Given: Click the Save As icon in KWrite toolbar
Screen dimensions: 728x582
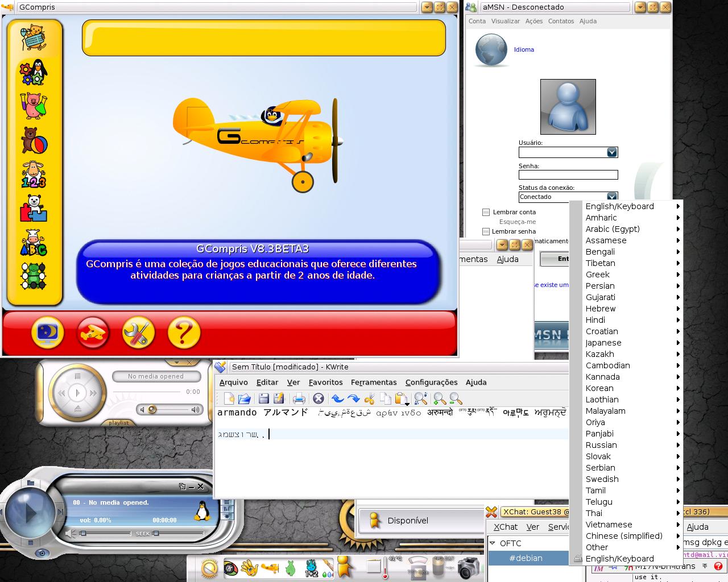Looking at the screenshot, I should 279,398.
